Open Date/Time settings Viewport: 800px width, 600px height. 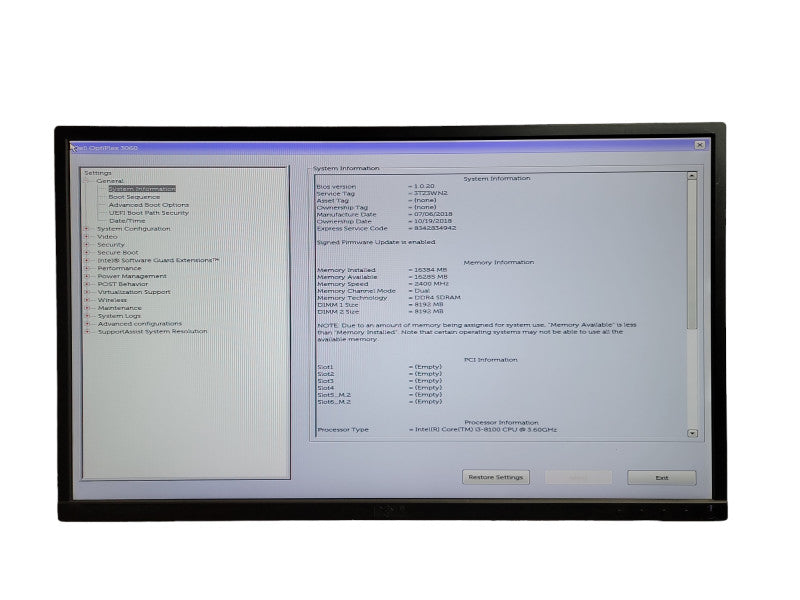[x=127, y=221]
